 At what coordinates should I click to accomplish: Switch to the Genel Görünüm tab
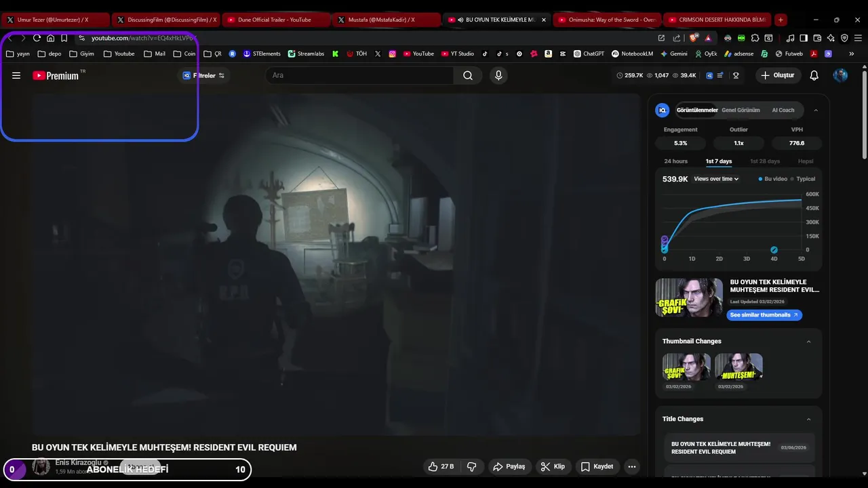741,110
